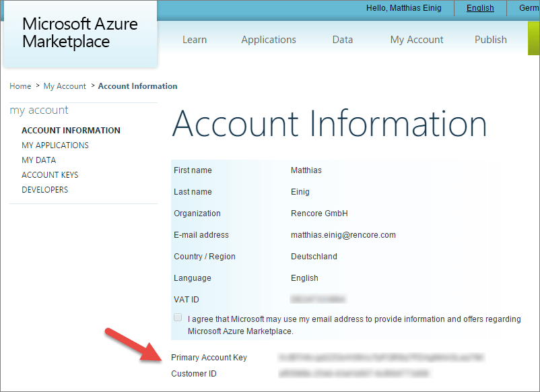Open the Data menu
540x392 pixels.
(x=343, y=40)
